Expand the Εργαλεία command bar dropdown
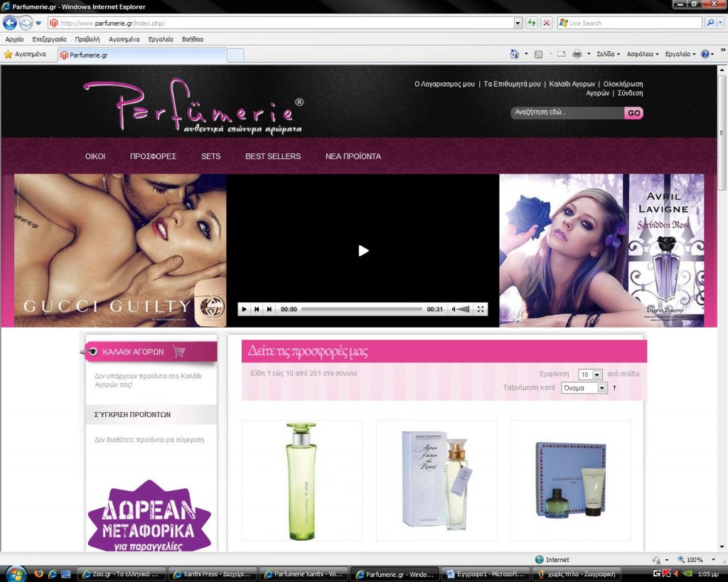 pos(680,54)
